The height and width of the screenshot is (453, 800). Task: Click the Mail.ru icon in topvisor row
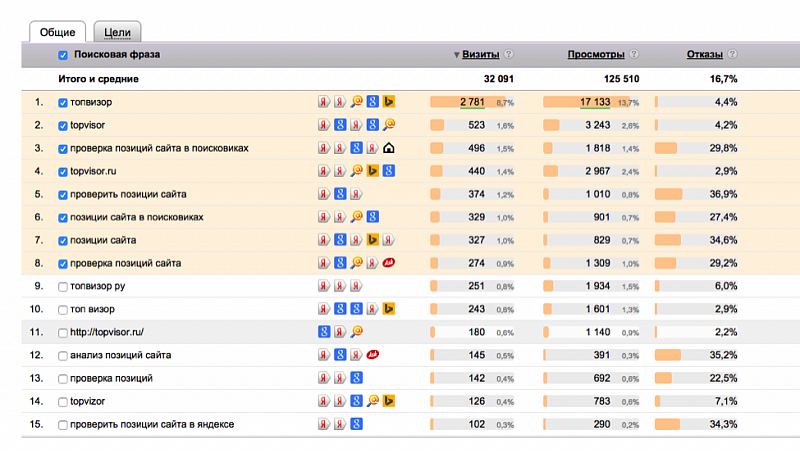tap(389, 124)
